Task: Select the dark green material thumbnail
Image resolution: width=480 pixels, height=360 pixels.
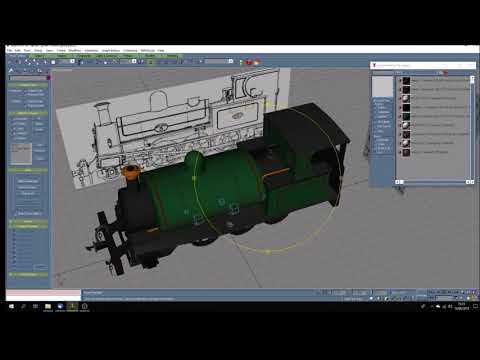Action: (406, 117)
